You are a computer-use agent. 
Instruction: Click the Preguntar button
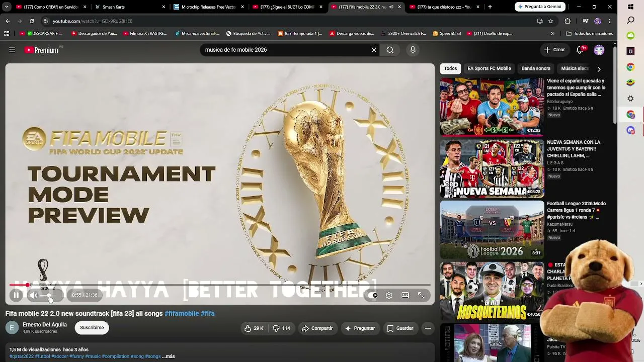click(x=360, y=328)
